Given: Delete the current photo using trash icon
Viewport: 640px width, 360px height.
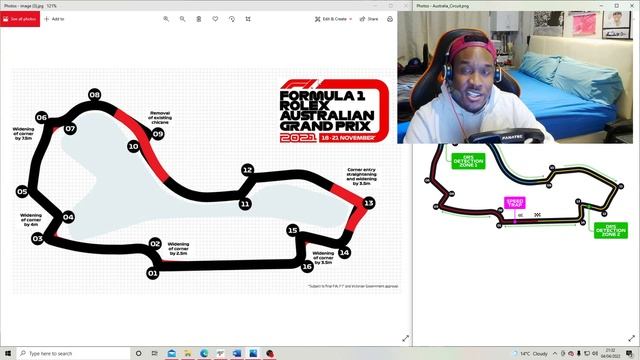Looking at the screenshot, I should click(199, 19).
